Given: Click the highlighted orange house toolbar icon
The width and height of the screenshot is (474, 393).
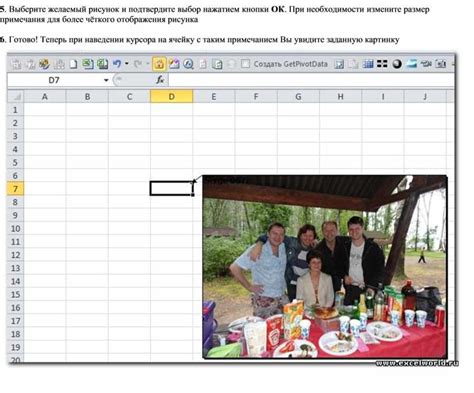Looking at the screenshot, I should point(159,64).
